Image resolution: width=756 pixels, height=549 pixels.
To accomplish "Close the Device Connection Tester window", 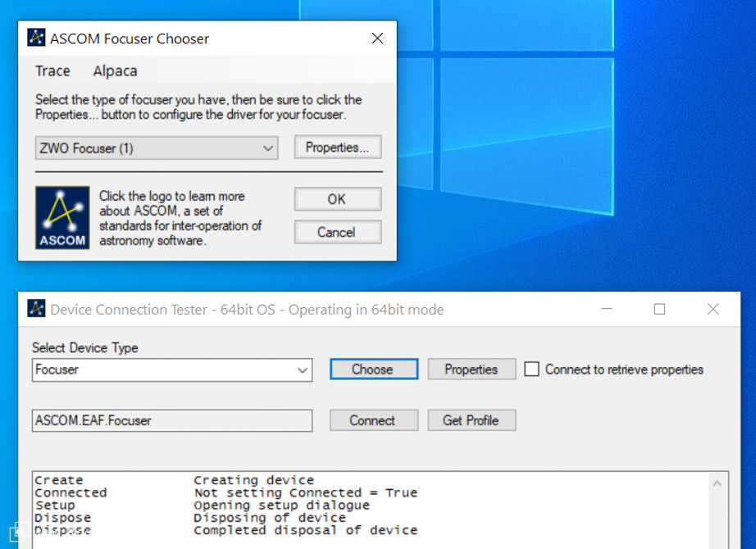I will 713,309.
